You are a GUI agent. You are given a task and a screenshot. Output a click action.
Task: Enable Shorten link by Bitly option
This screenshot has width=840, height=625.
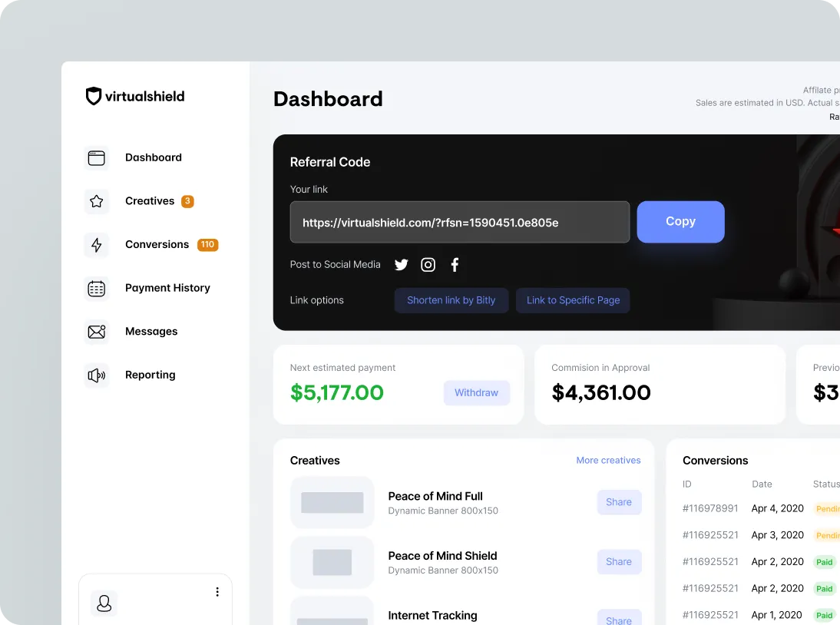click(x=451, y=300)
